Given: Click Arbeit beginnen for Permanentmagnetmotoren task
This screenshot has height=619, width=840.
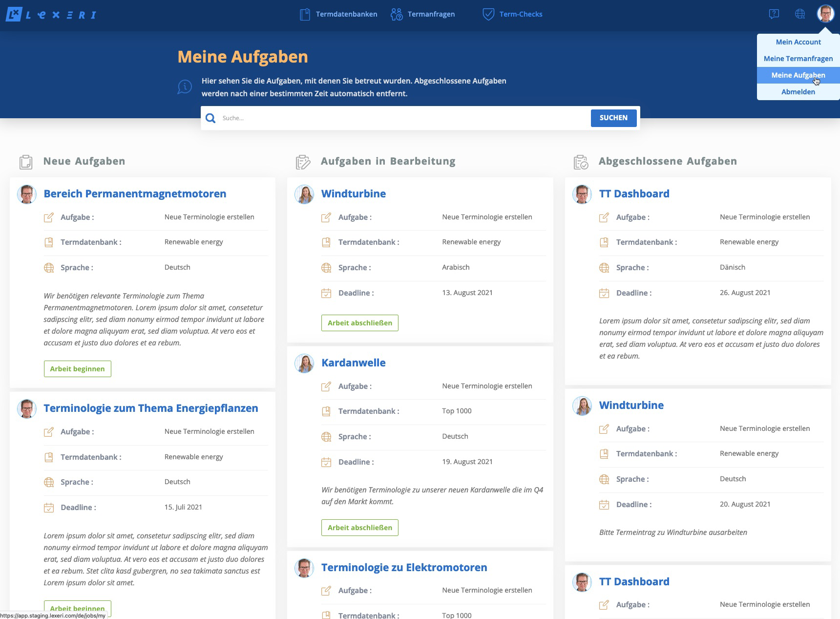Looking at the screenshot, I should 77,369.
